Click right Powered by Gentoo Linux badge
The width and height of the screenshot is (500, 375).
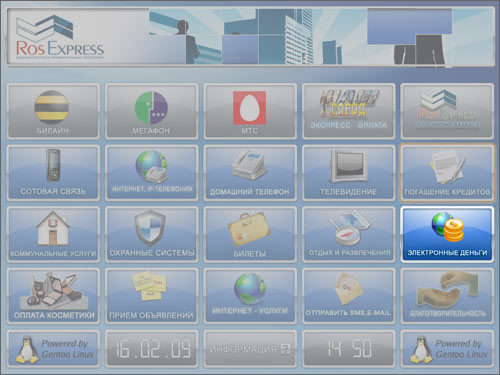point(447,349)
